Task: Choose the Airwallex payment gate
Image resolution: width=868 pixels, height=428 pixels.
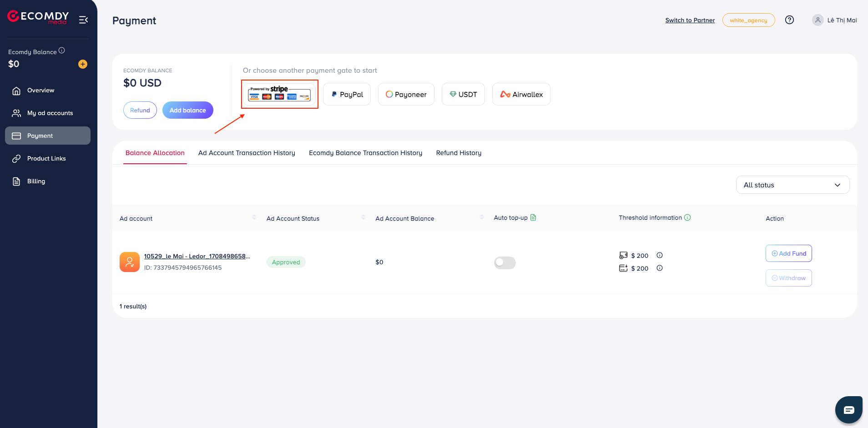Action: click(521, 94)
